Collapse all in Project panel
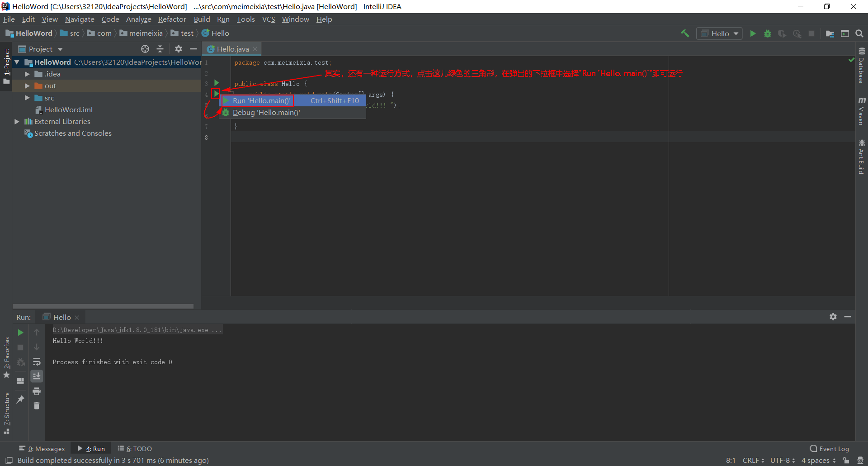The width and height of the screenshot is (868, 466). pos(160,49)
